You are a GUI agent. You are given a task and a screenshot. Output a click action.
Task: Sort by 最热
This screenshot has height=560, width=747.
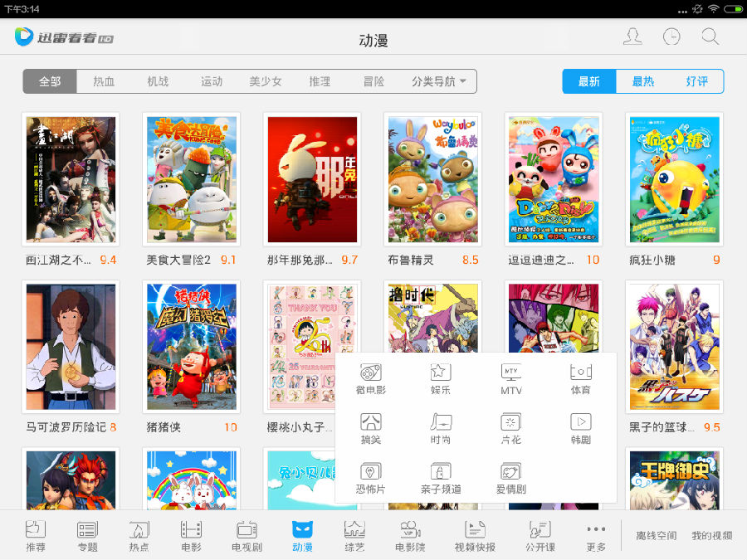tap(642, 81)
